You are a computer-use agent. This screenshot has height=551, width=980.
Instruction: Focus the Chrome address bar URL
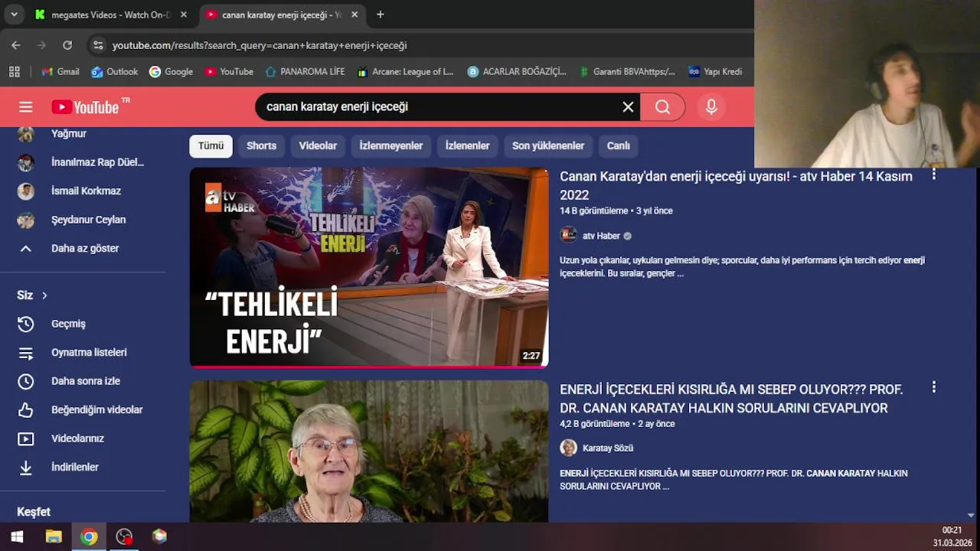(260, 45)
